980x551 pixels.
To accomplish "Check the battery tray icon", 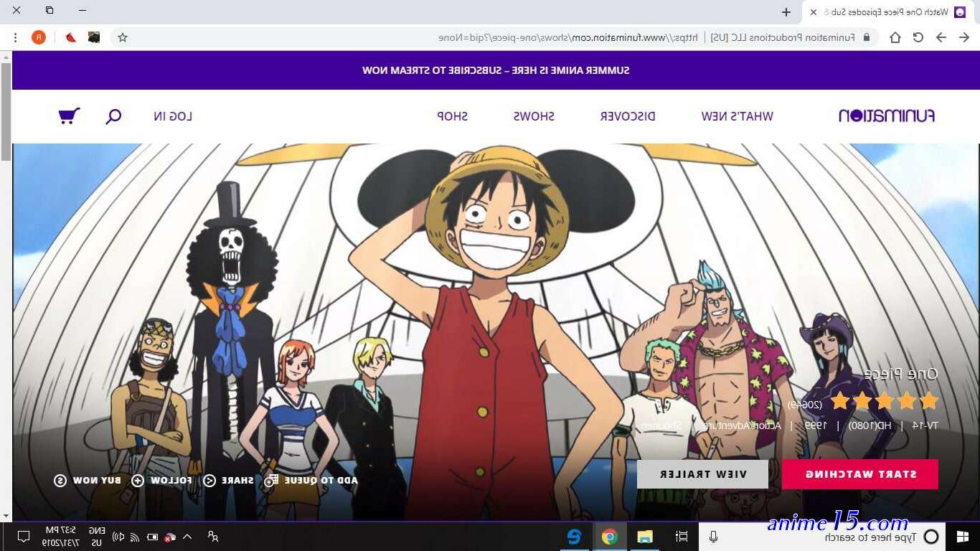I will coord(152,537).
